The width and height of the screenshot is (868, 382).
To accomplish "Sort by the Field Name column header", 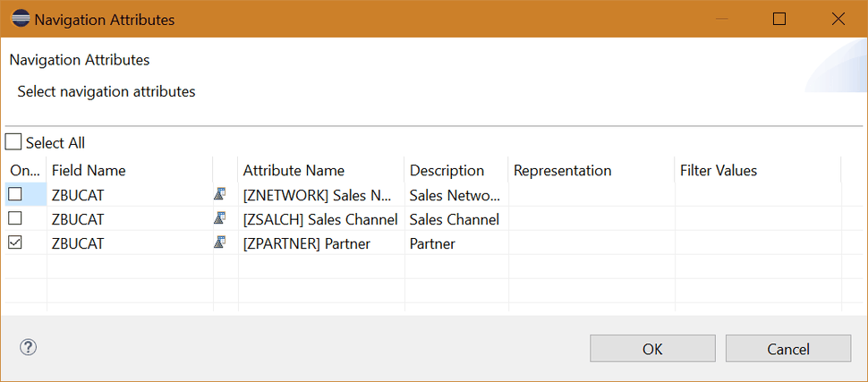I will click(130, 170).
